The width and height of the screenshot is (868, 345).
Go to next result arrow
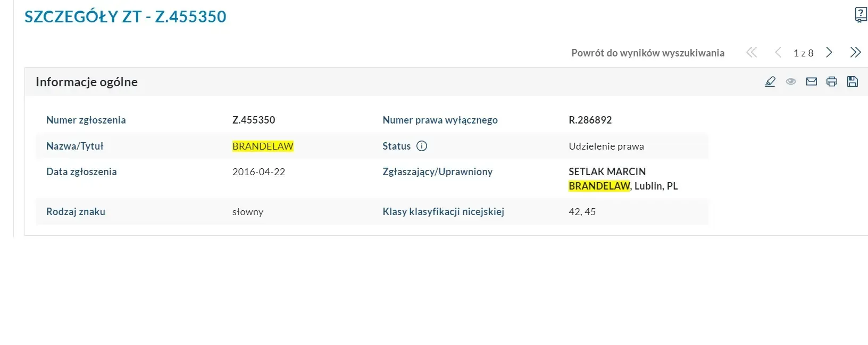click(x=829, y=52)
